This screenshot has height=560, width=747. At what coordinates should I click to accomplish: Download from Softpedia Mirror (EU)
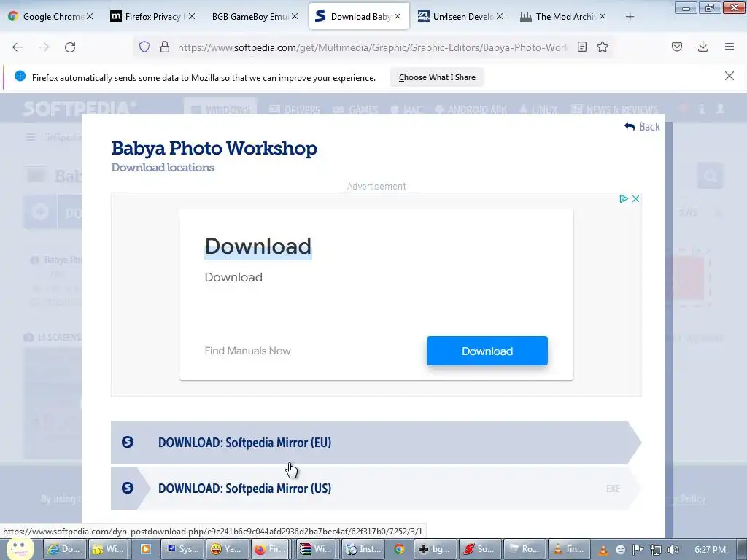[376, 443]
